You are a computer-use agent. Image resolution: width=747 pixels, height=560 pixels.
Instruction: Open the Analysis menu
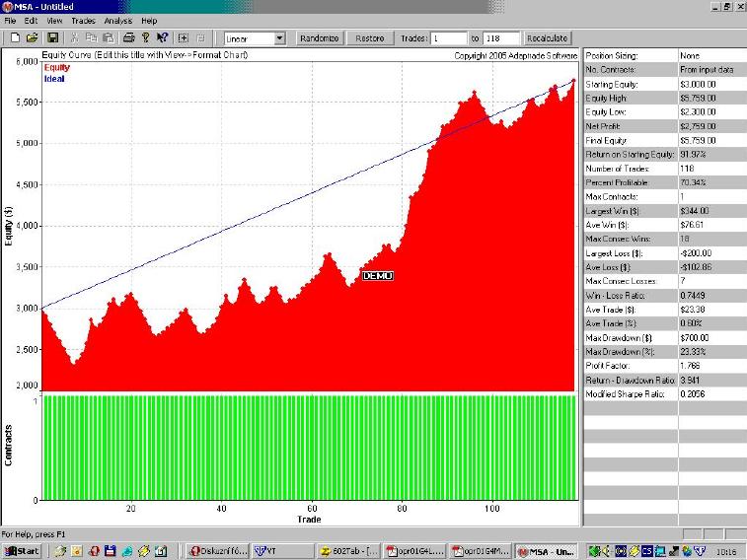pyautogui.click(x=117, y=20)
